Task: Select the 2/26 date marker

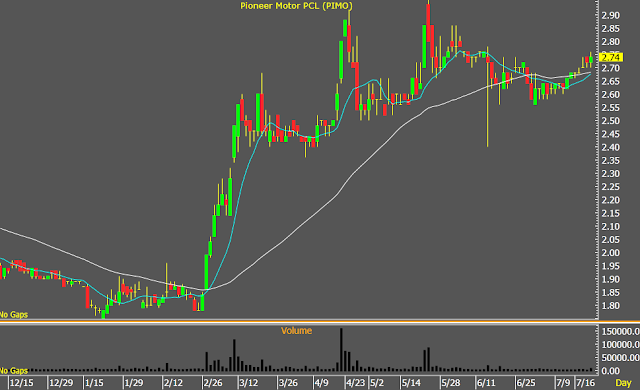Action: [213, 383]
